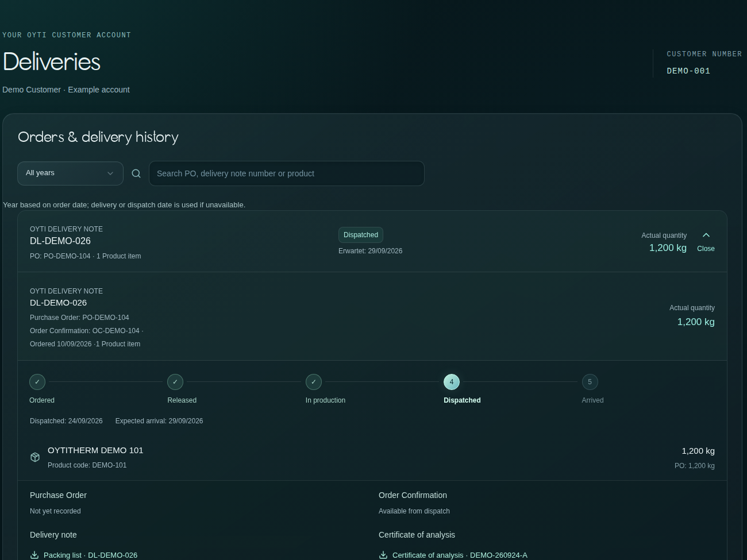Click Product code: DEMO-101

(87, 465)
